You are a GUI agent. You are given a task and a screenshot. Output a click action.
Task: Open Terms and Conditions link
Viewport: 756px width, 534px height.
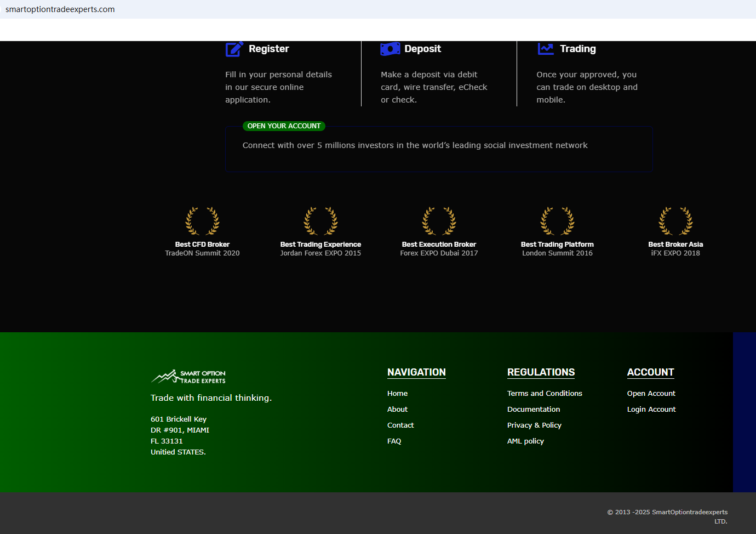pyautogui.click(x=545, y=394)
